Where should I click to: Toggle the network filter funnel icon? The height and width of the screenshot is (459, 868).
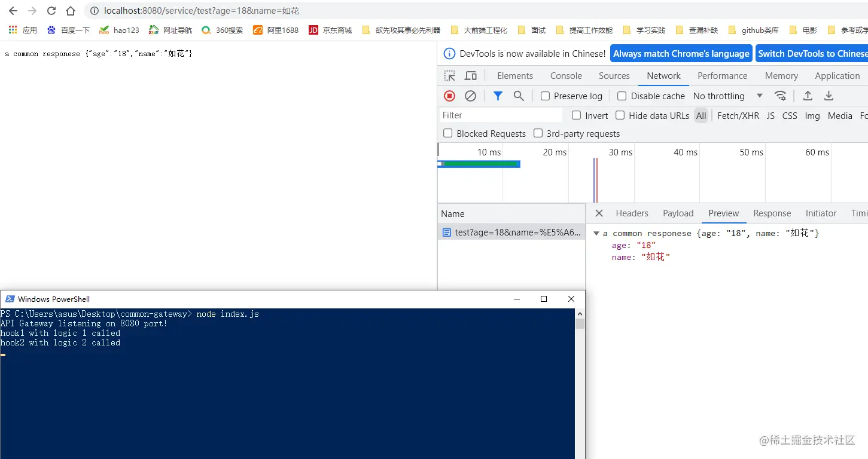(498, 96)
